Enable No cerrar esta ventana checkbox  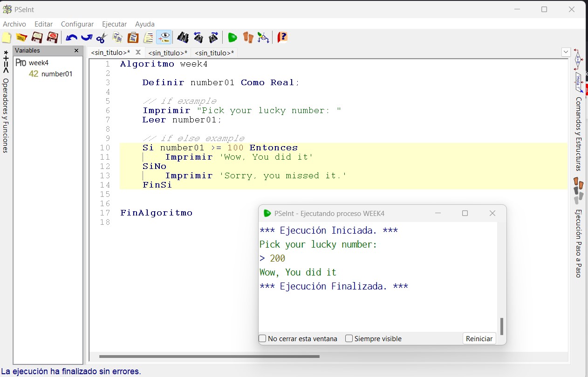262,338
